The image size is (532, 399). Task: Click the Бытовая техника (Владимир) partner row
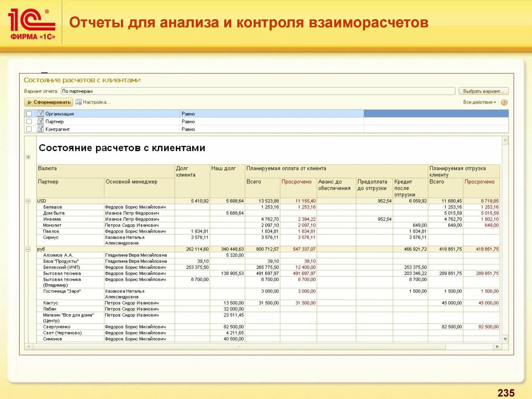(x=268, y=282)
